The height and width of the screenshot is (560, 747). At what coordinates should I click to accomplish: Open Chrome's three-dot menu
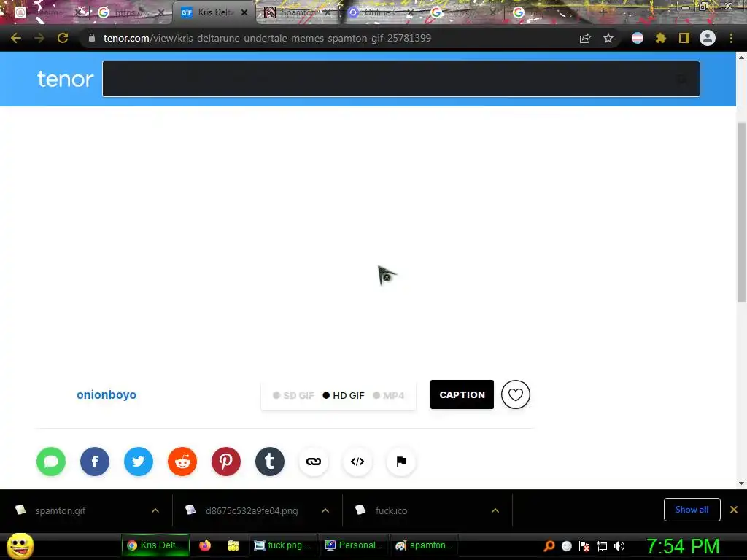click(x=731, y=38)
